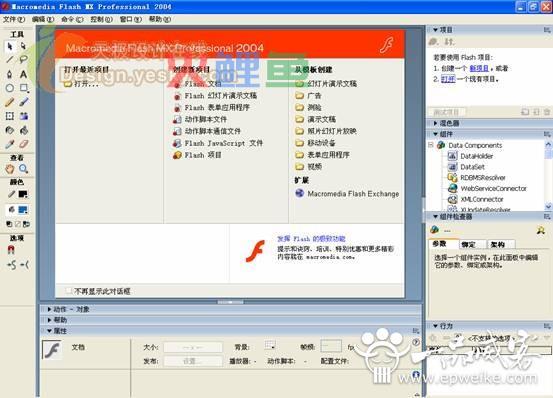
Task: Create a new Flash 文档
Action: 198,84
